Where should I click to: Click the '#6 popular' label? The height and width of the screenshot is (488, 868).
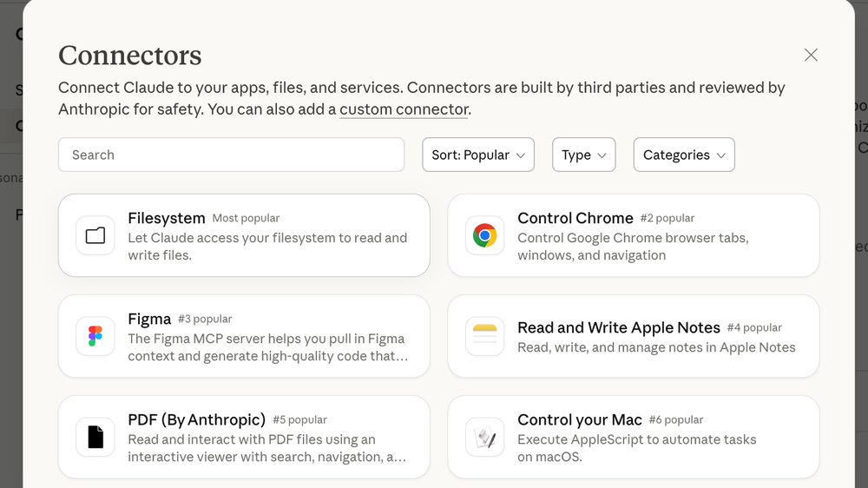[x=676, y=420]
